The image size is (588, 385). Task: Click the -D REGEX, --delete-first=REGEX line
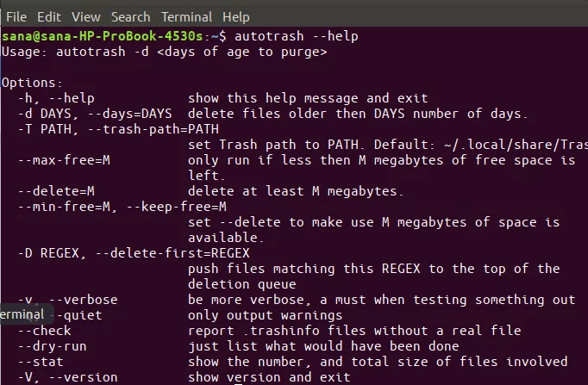[x=134, y=253]
